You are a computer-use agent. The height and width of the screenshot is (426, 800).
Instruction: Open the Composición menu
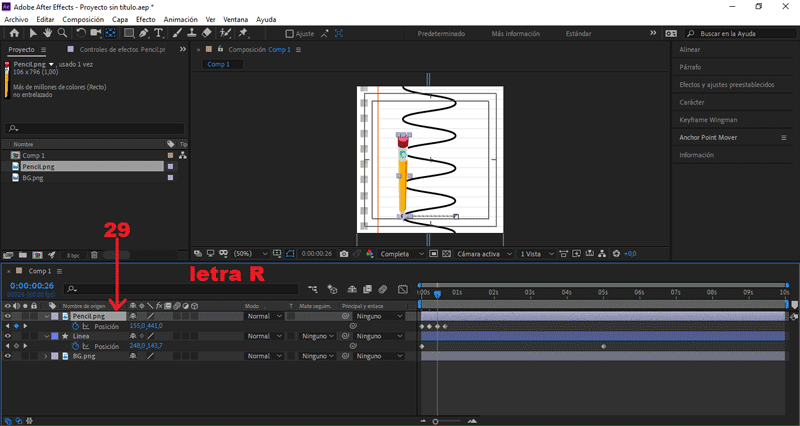click(82, 19)
